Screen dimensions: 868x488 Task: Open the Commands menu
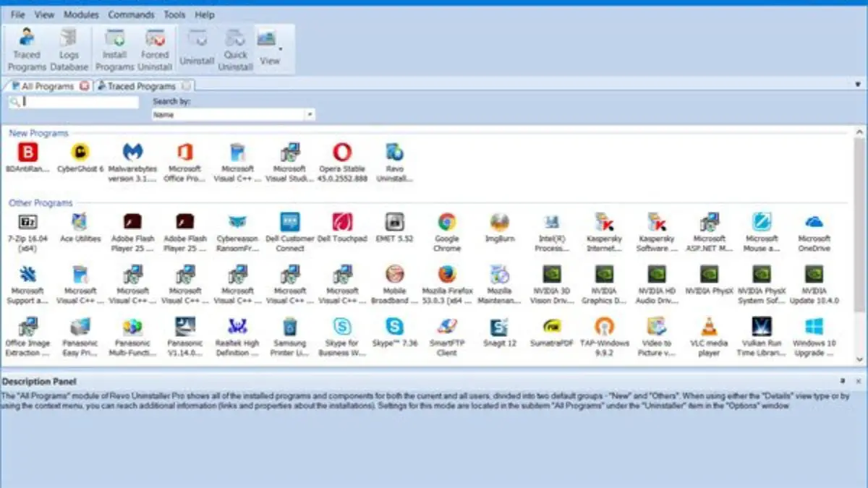tap(131, 14)
